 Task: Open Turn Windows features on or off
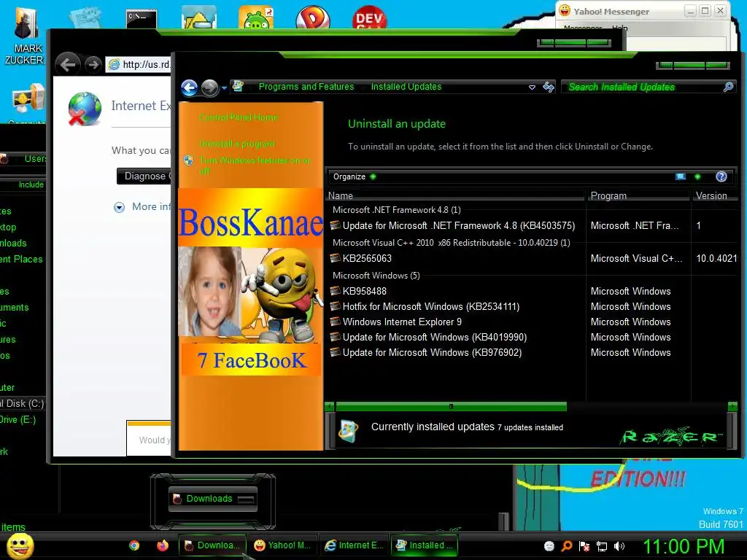coord(255,166)
